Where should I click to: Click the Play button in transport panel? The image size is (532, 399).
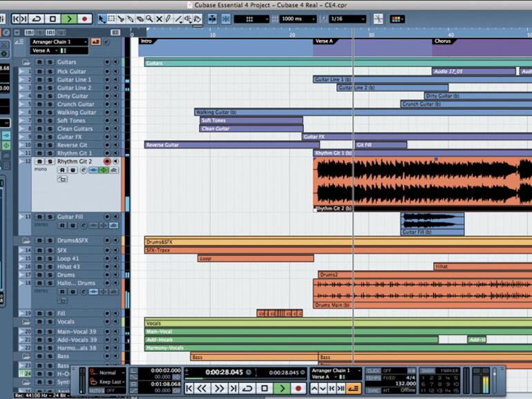[x=281, y=389]
